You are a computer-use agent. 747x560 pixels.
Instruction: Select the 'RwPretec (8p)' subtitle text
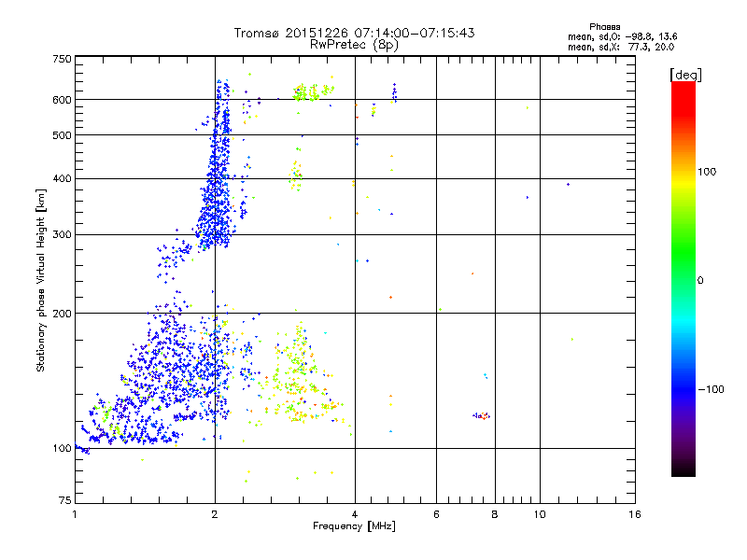(354, 45)
